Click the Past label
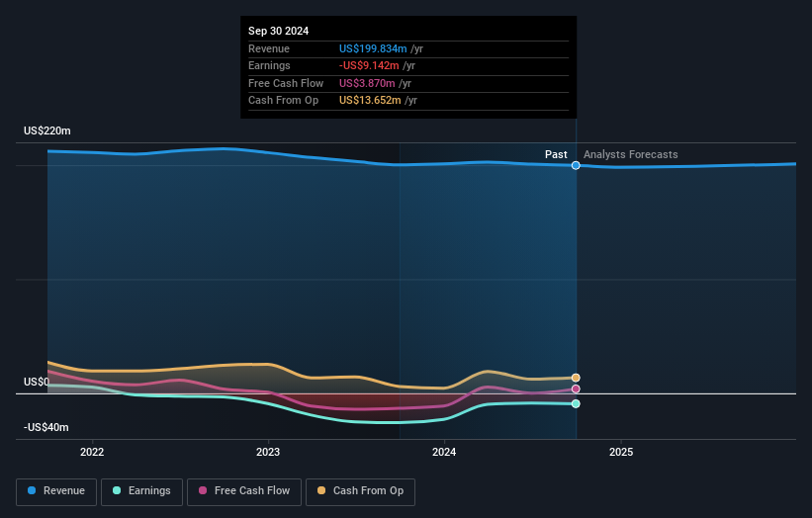The width and height of the screenshot is (812, 518). pos(556,154)
